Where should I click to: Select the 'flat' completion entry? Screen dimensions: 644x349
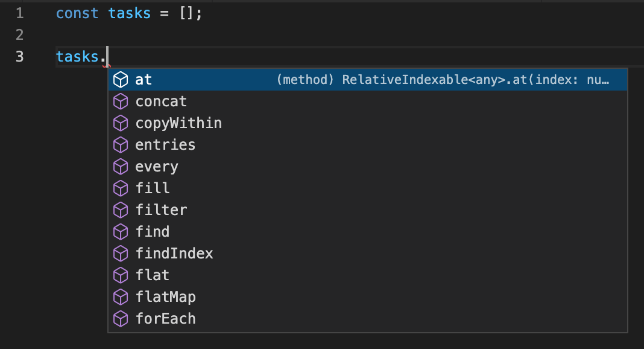coord(152,275)
